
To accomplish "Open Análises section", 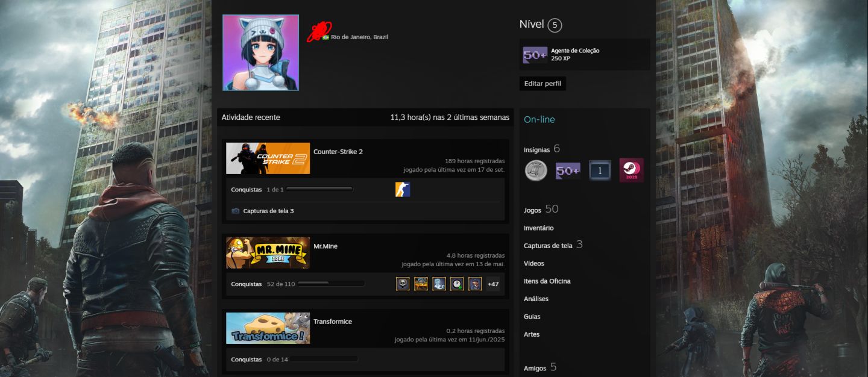I will click(x=536, y=299).
